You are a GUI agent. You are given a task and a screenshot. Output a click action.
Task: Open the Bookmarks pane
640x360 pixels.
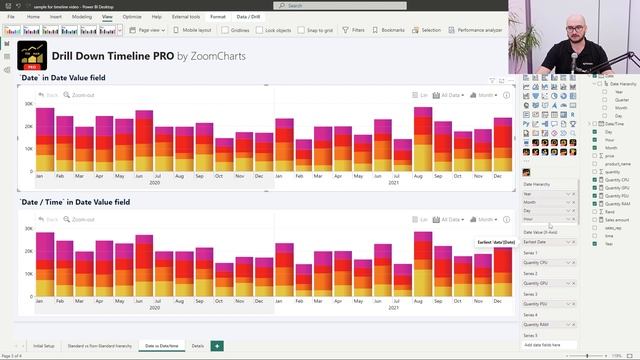pos(389,30)
